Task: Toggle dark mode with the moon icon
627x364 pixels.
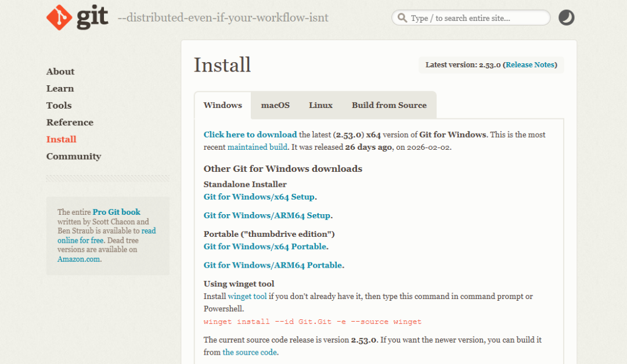Action: (566, 17)
